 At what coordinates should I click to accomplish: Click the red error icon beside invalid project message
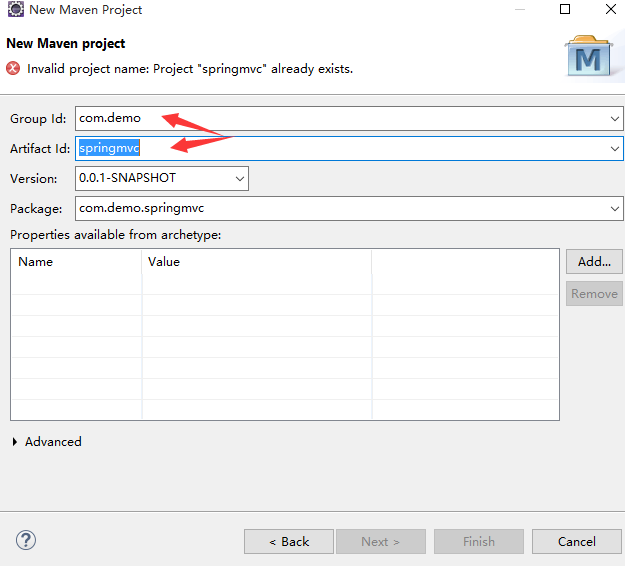[x=13, y=69]
